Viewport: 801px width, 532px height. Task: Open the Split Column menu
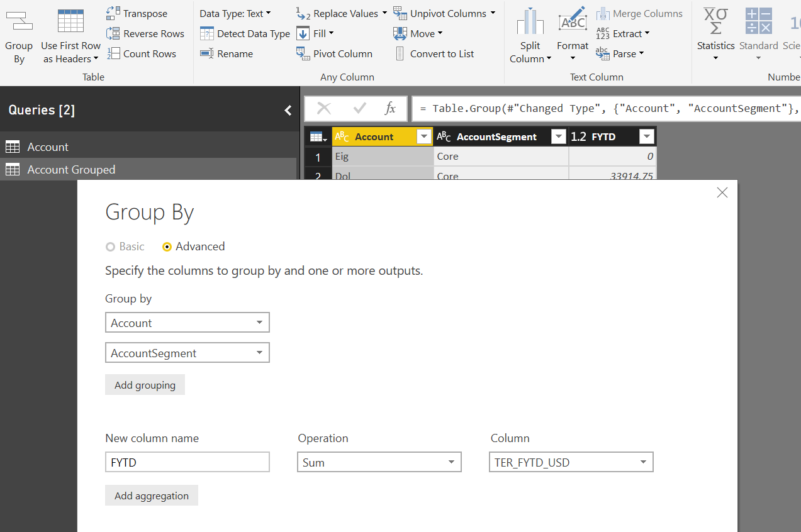530,35
